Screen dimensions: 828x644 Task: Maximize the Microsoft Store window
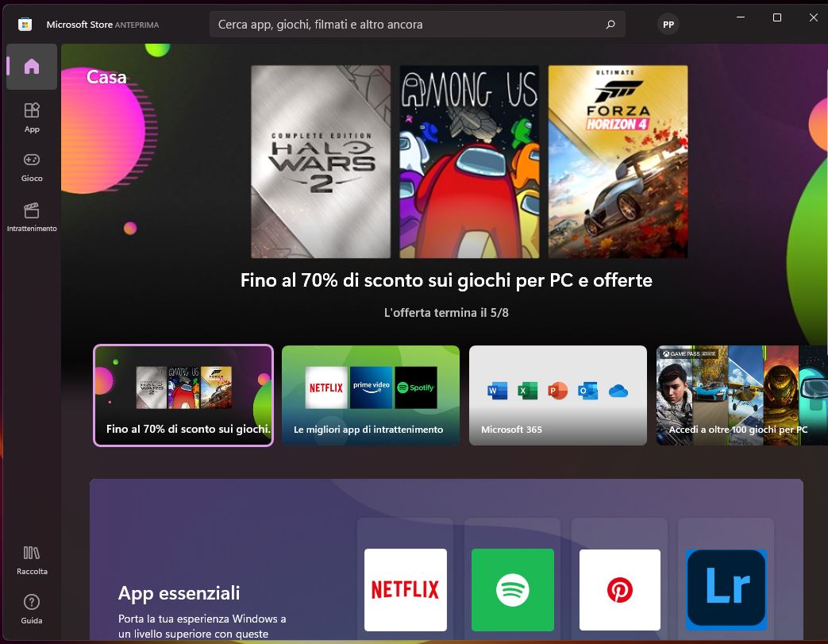click(x=776, y=17)
